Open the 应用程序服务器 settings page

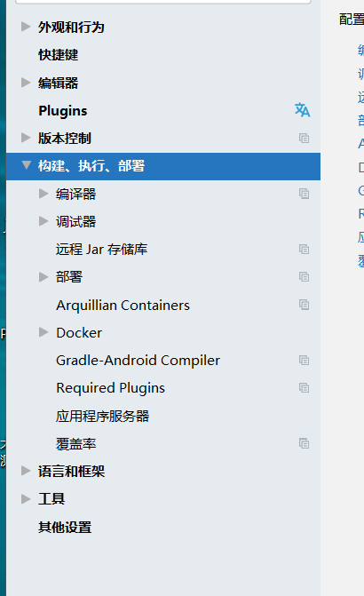103,417
